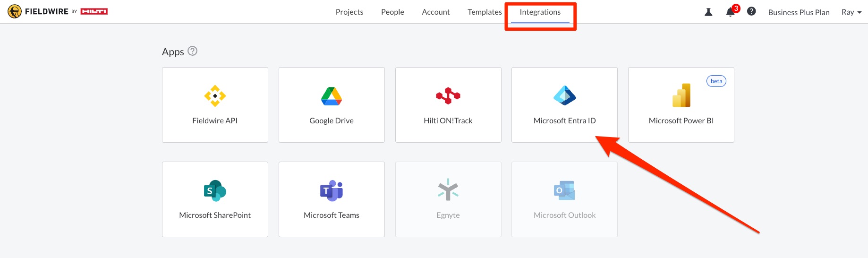Open the Microsoft SharePoint label
This screenshot has width=868, height=258.
coord(215,215)
